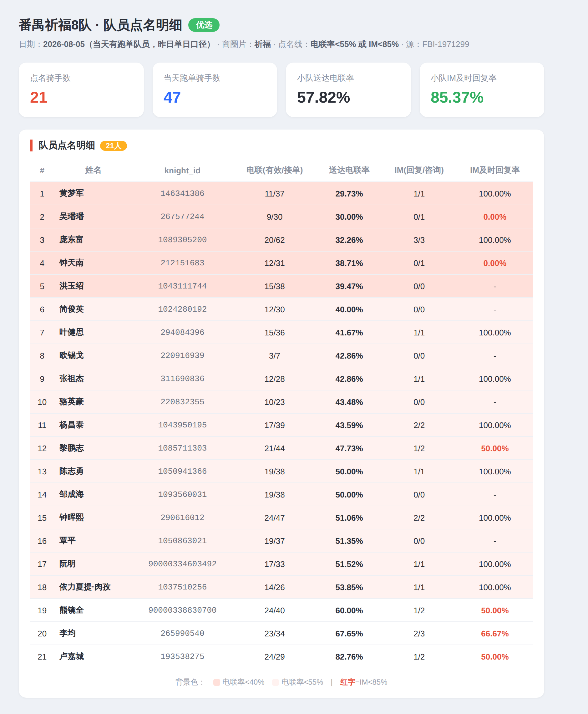Select rider name 骆英豪
The width and height of the screenshot is (588, 714).
coord(72,402)
